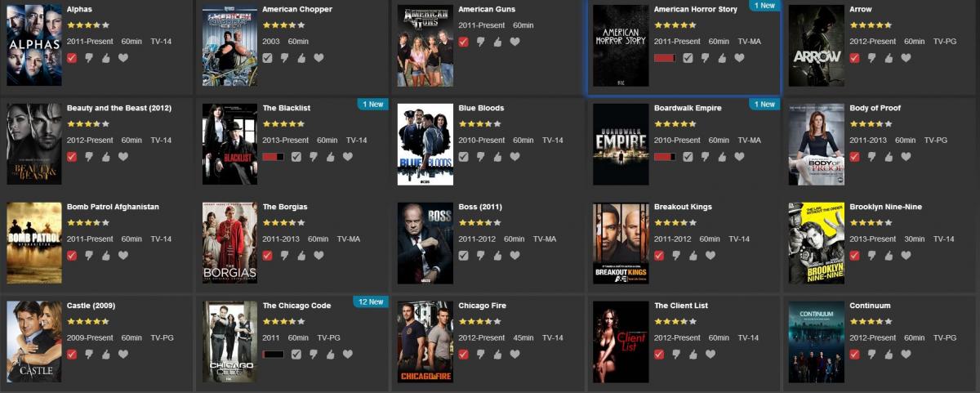The height and width of the screenshot is (393, 980).
Task: Open the American Horror Story poster thumbnail
Action: click(x=621, y=46)
